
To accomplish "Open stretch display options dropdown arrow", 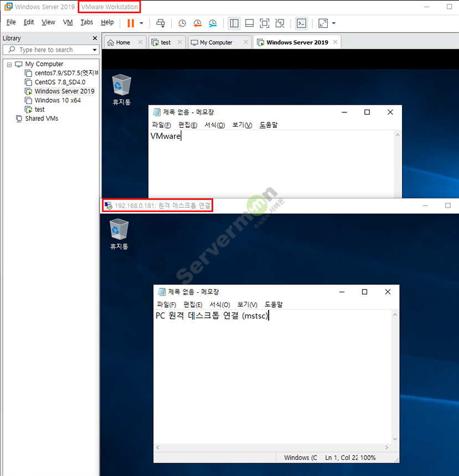I will tap(334, 23).
